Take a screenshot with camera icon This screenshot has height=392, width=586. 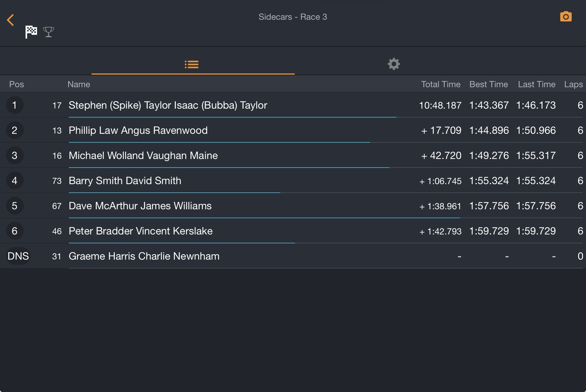(x=566, y=17)
